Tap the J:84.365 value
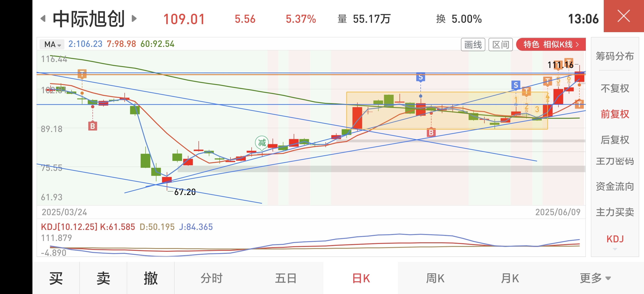 [196, 227]
